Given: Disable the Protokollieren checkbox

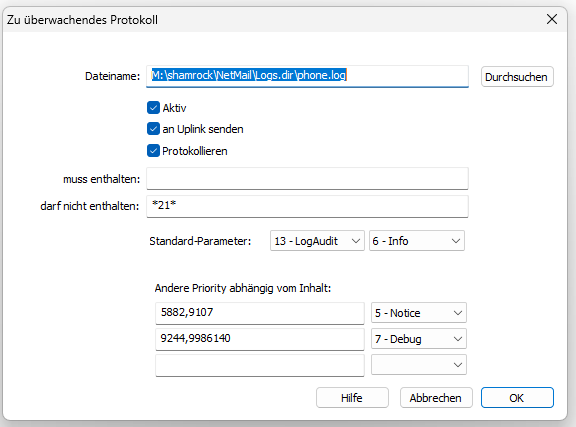Looking at the screenshot, I should pyautogui.click(x=153, y=151).
